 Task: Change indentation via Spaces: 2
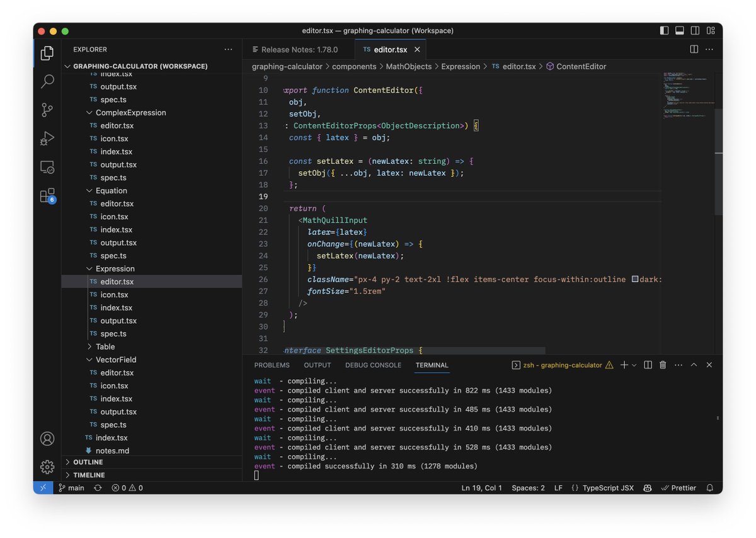click(528, 488)
